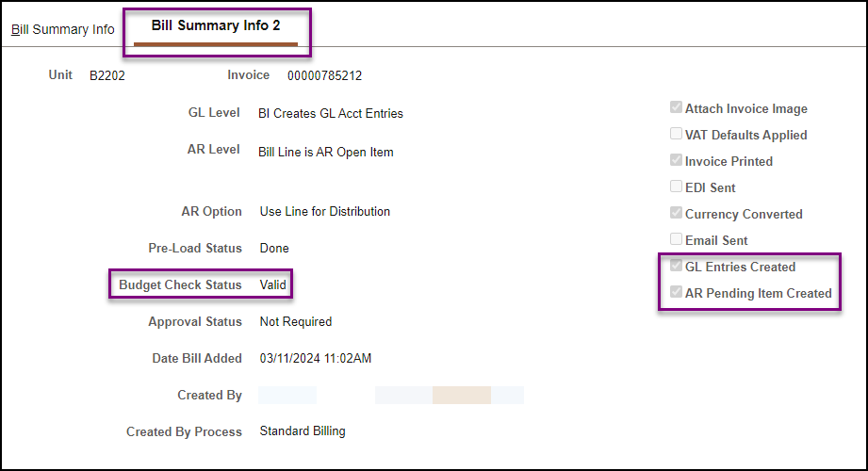Select the Bill Summary Info 2 tab

click(x=216, y=25)
